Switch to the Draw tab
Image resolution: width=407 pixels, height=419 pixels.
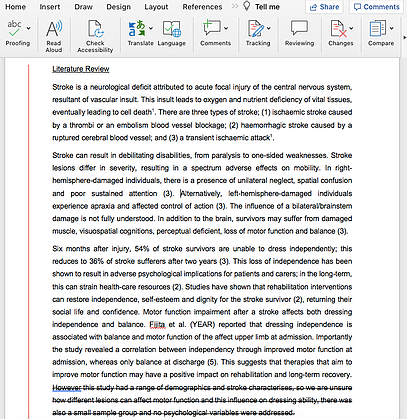pyautogui.click(x=83, y=7)
